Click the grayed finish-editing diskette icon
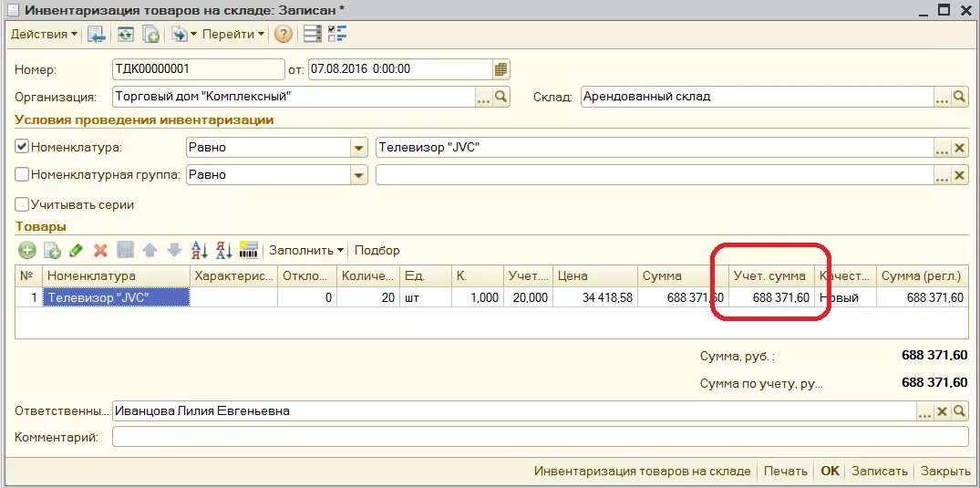 125,250
